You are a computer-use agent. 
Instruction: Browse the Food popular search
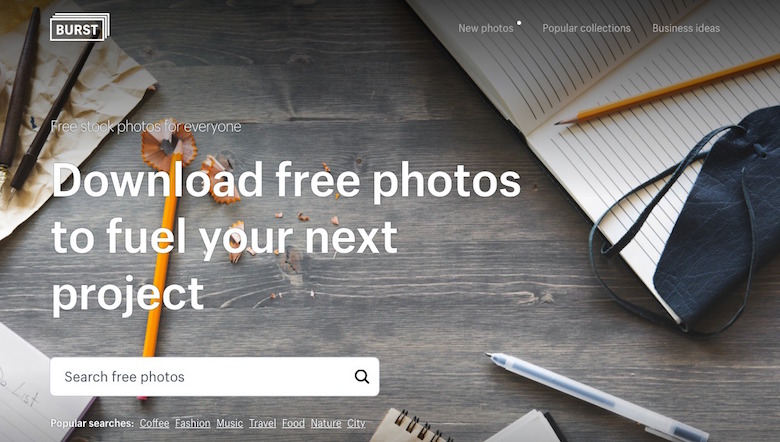click(x=293, y=423)
